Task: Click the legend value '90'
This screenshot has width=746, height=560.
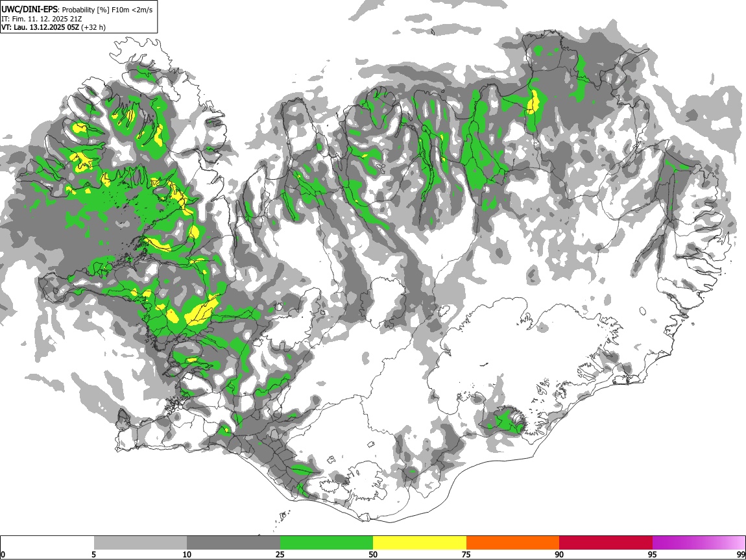Action: coord(559,555)
